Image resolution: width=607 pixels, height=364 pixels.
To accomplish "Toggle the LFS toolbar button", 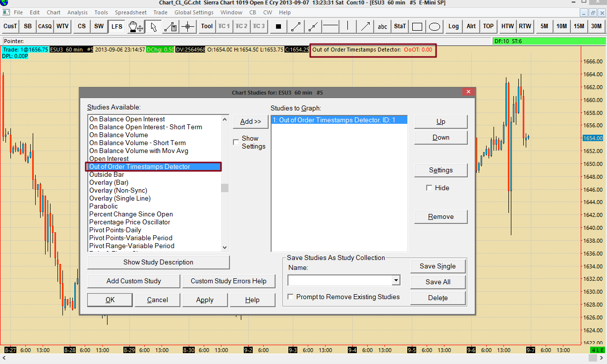I will pos(117,26).
